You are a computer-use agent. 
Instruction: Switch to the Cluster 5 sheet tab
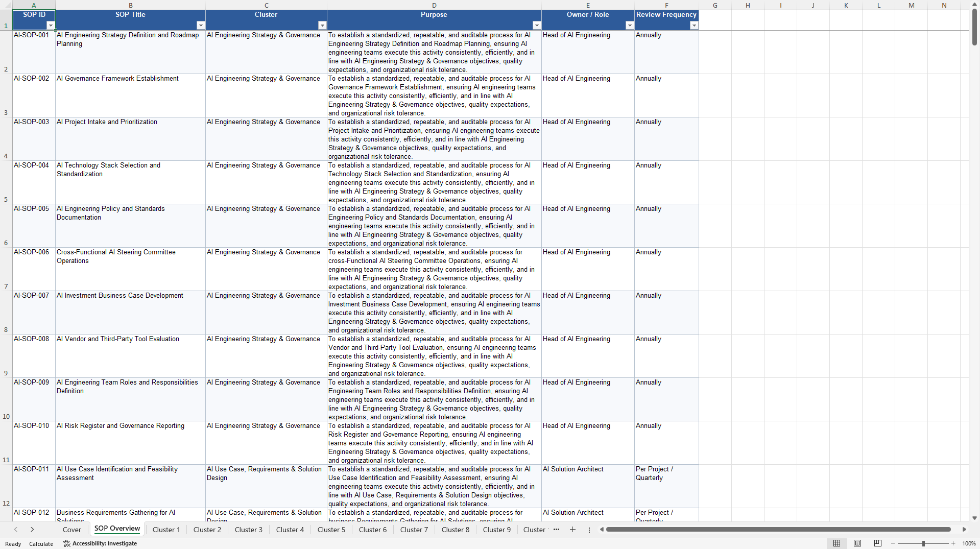pos(331,530)
